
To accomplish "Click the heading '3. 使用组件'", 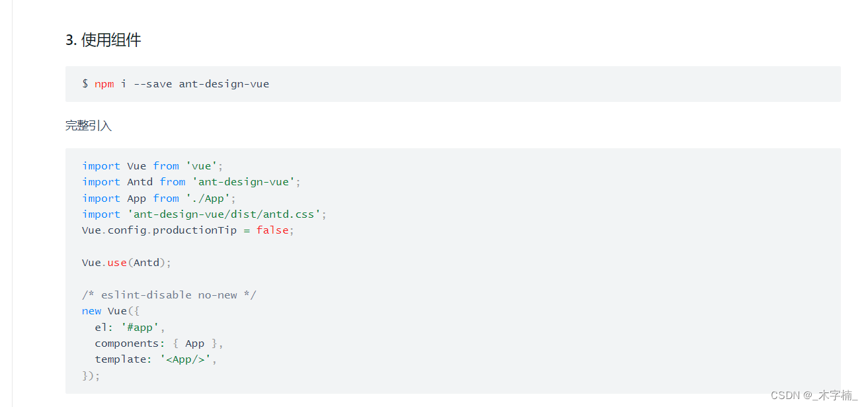I will pos(103,40).
